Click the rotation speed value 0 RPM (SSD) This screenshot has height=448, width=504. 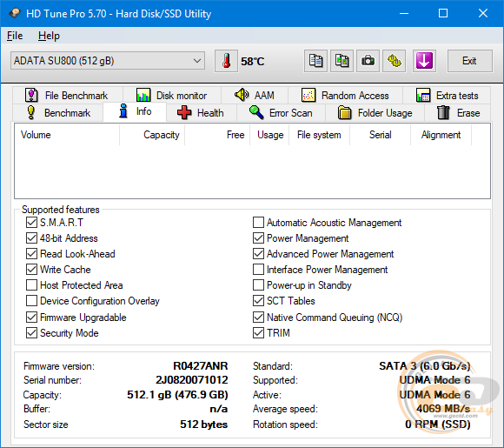(x=438, y=425)
